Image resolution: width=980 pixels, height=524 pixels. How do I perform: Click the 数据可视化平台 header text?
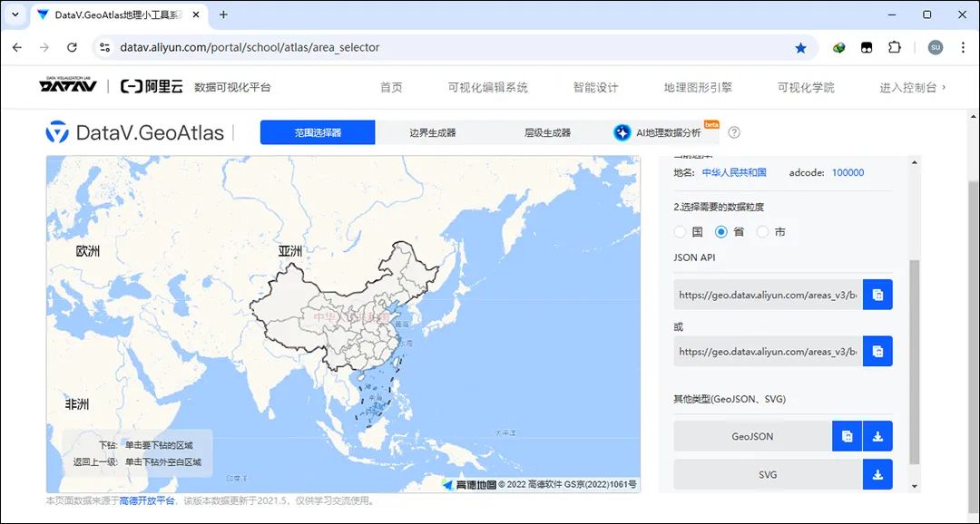pyautogui.click(x=232, y=87)
